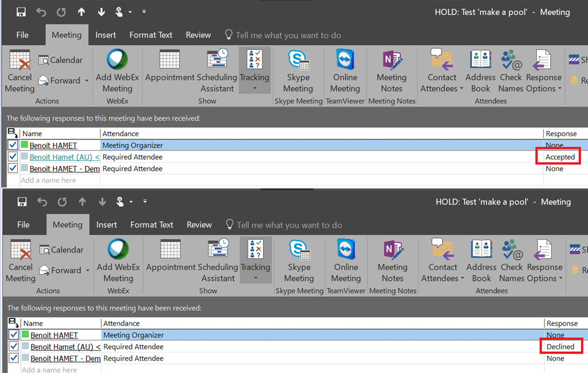Image resolution: width=588 pixels, height=373 pixels.
Task: Switch to Format Text tab in lower window
Action: pos(152,225)
